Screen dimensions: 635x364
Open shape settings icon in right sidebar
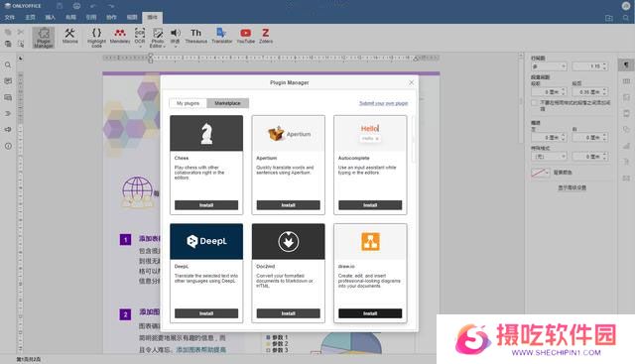(x=626, y=130)
